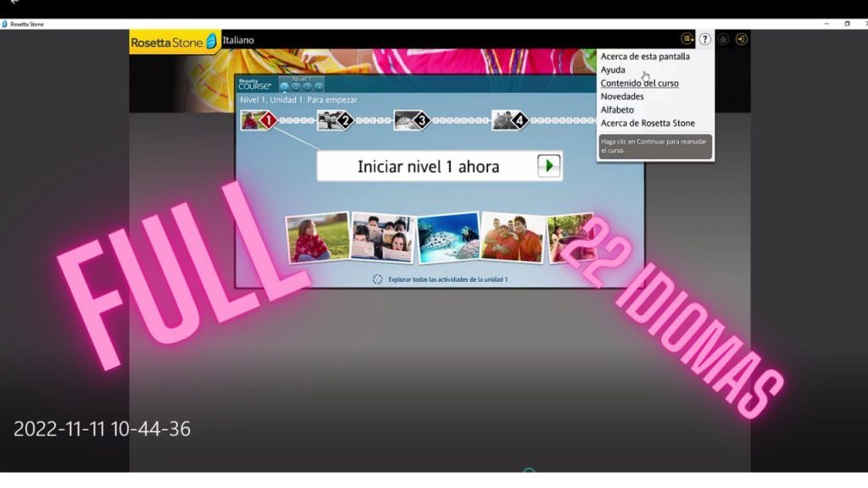
Task: Select level circle 3 under Nivel 1
Action: (307, 86)
